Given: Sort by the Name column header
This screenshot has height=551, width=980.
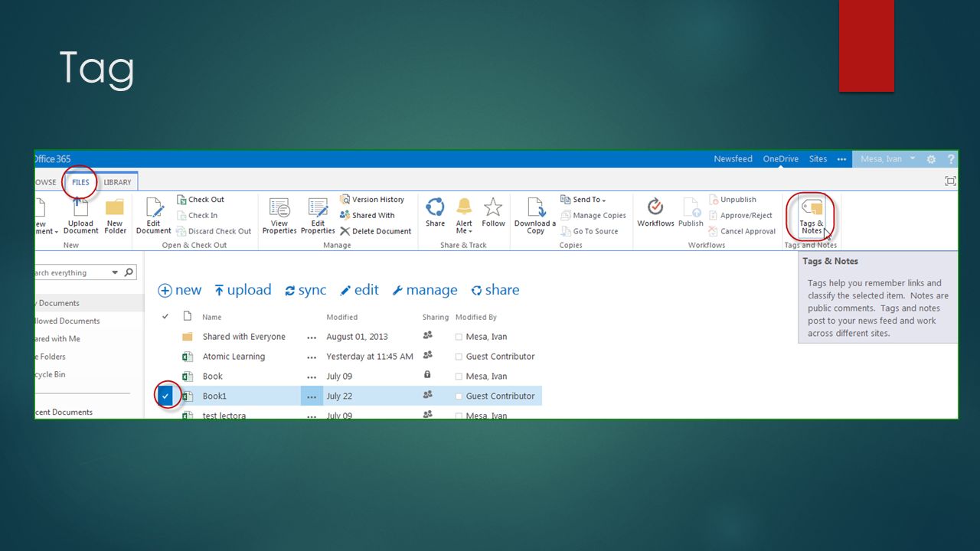Looking at the screenshot, I should tap(211, 317).
